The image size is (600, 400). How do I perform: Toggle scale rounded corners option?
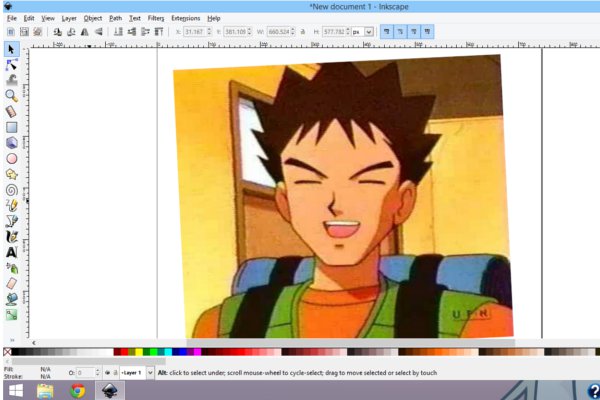(x=400, y=32)
